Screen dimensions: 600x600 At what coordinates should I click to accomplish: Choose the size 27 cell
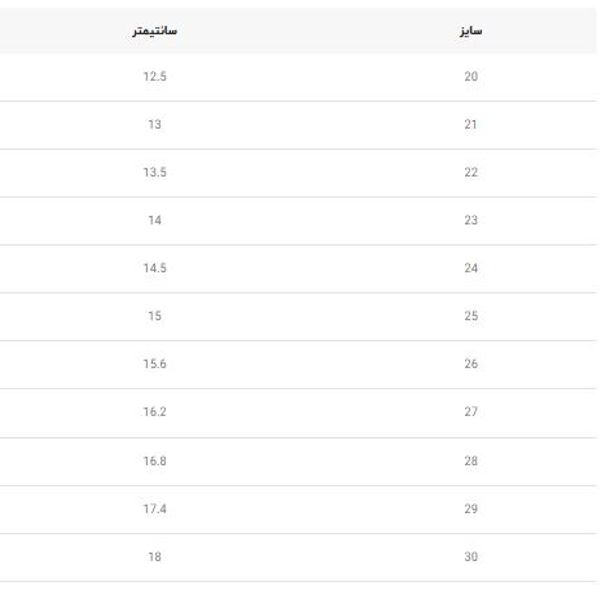tap(471, 413)
